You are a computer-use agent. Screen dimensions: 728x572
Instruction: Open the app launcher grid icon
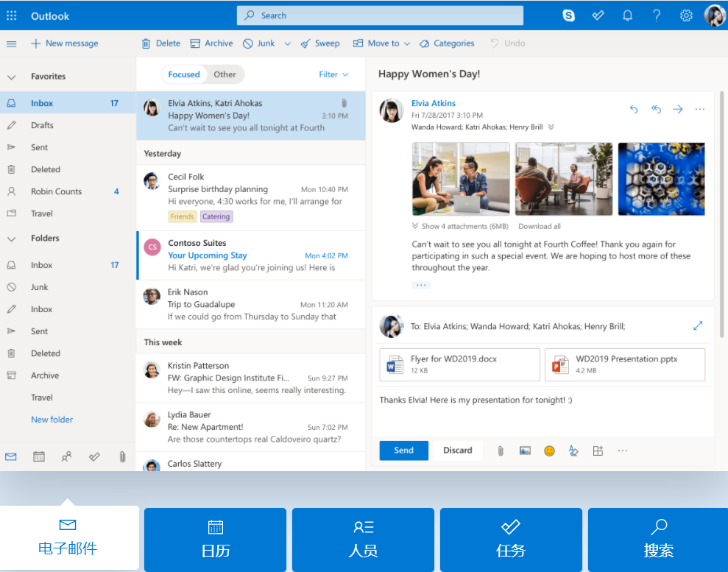coord(12,15)
